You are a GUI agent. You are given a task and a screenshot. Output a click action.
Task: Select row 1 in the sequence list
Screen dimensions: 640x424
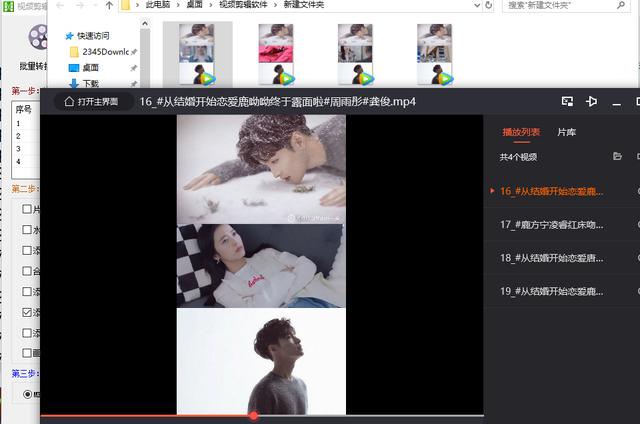[x=27, y=123]
